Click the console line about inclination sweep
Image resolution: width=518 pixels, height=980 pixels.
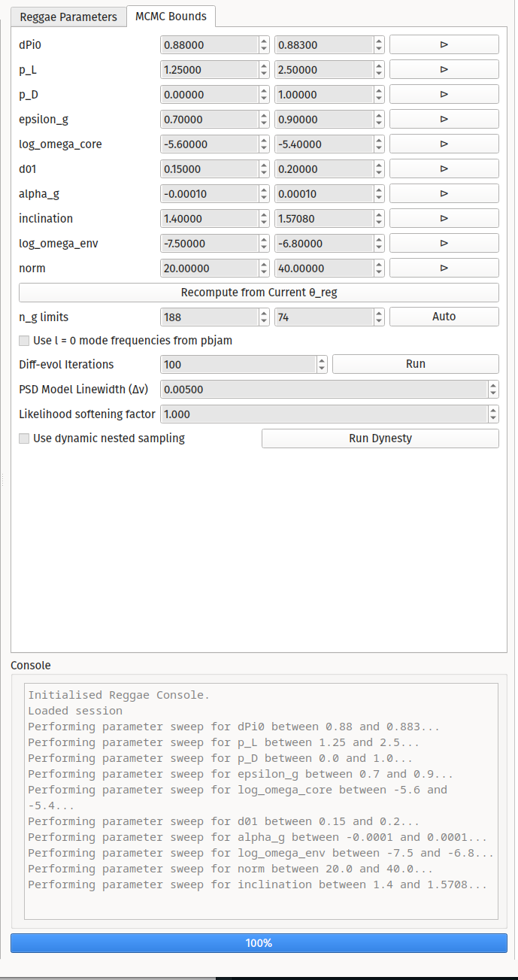tap(258, 884)
